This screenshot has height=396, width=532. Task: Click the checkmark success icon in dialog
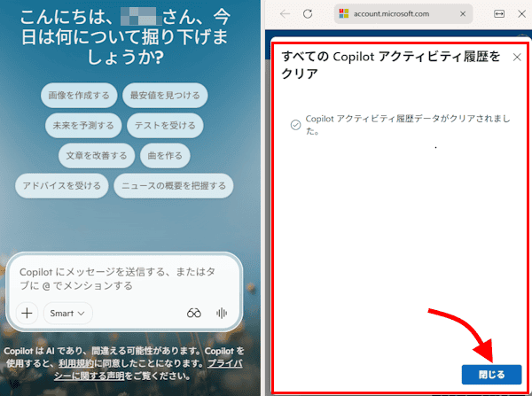click(x=295, y=125)
